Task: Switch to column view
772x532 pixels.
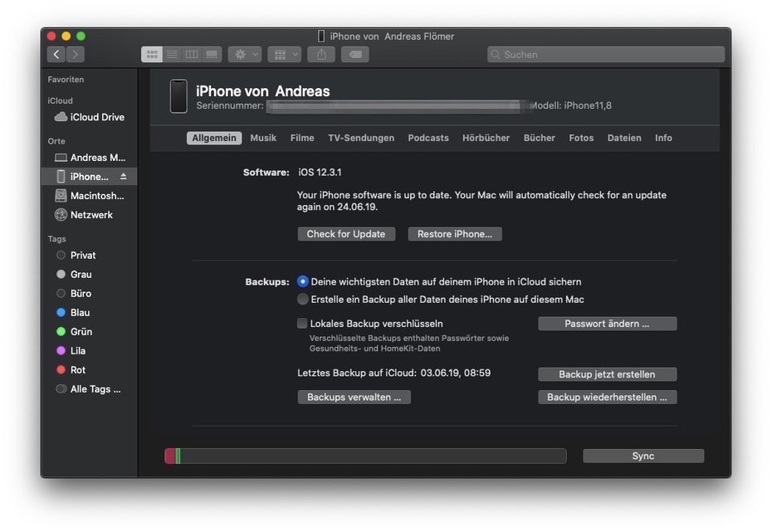Action: [x=192, y=54]
